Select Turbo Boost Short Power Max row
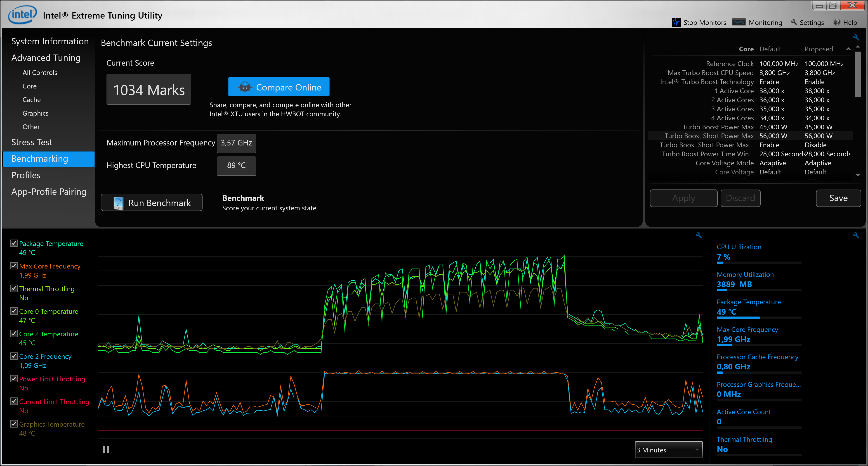 [x=750, y=136]
